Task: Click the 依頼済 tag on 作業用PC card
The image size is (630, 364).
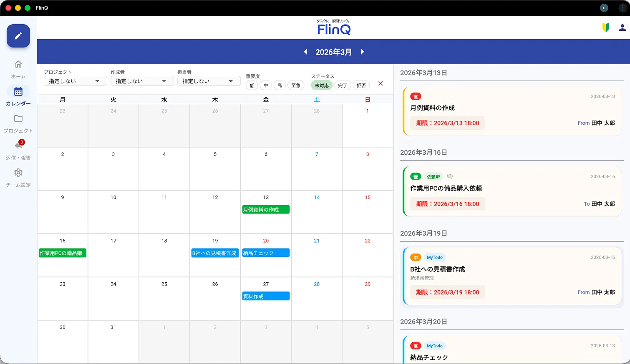Action: point(433,177)
